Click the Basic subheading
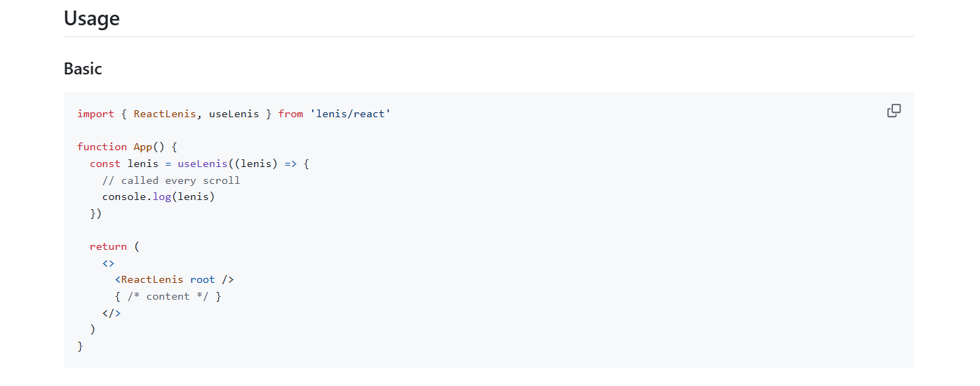Viewport: 980px width, 386px height. (83, 69)
